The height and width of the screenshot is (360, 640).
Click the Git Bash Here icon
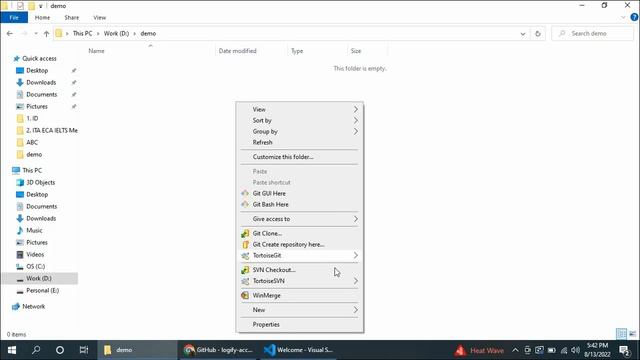tap(245, 204)
